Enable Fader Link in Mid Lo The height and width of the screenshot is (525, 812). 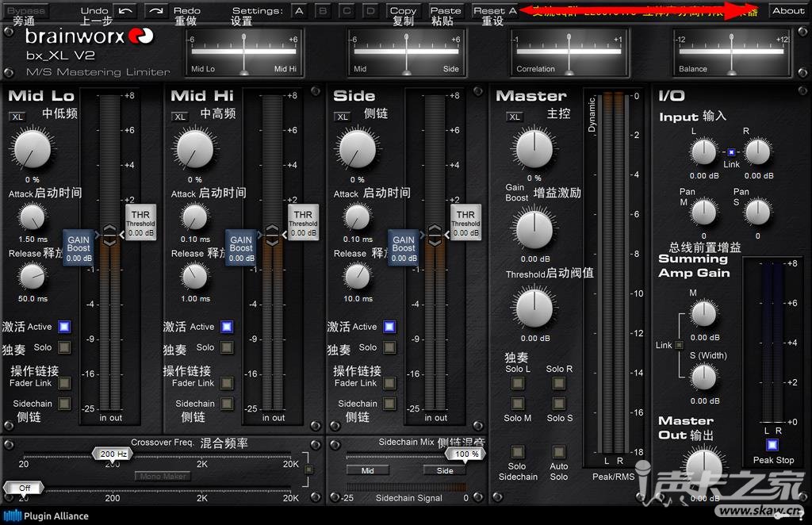coord(64,383)
